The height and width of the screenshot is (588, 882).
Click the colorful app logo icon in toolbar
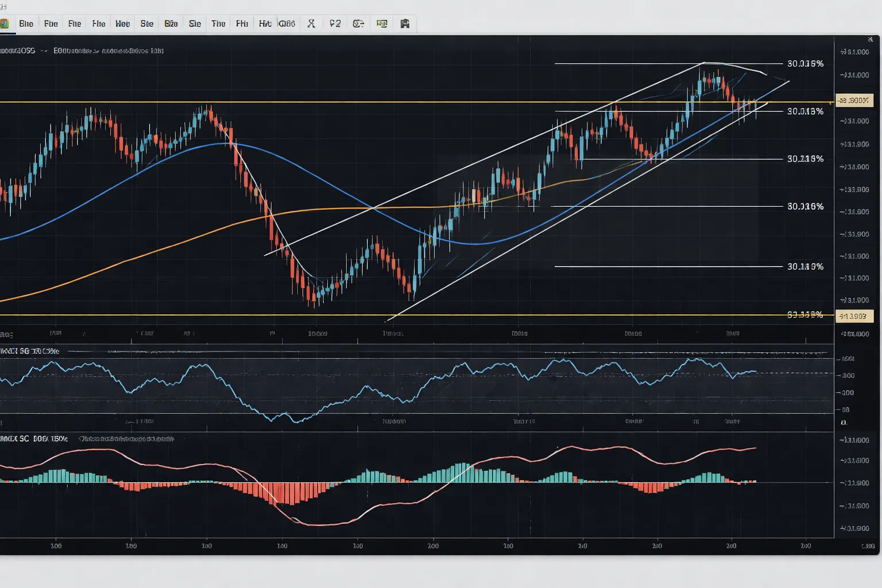coord(4,24)
